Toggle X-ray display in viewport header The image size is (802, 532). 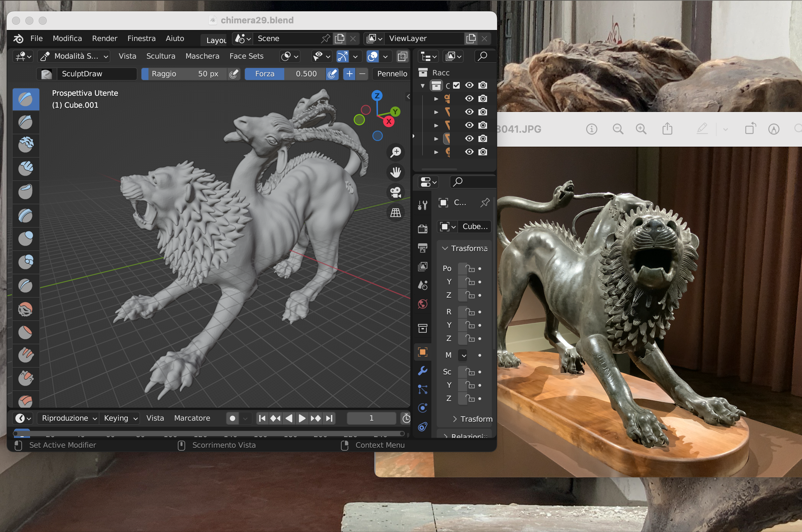pyautogui.click(x=403, y=56)
